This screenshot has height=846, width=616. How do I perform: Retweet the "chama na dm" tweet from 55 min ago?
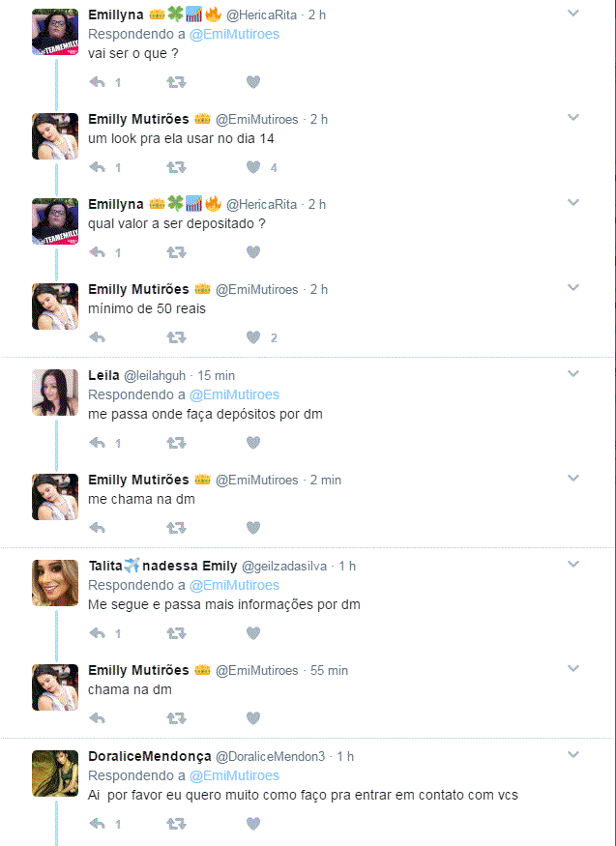[176, 718]
